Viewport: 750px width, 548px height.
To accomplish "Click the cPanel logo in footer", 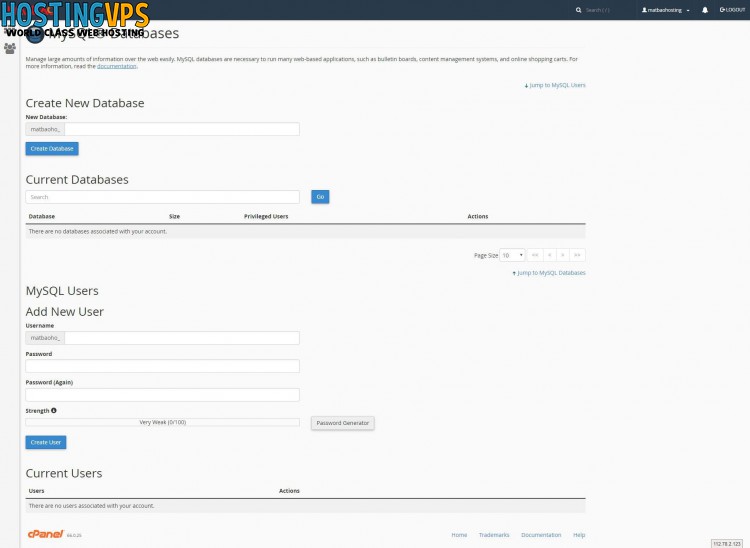I will pyautogui.click(x=45, y=534).
